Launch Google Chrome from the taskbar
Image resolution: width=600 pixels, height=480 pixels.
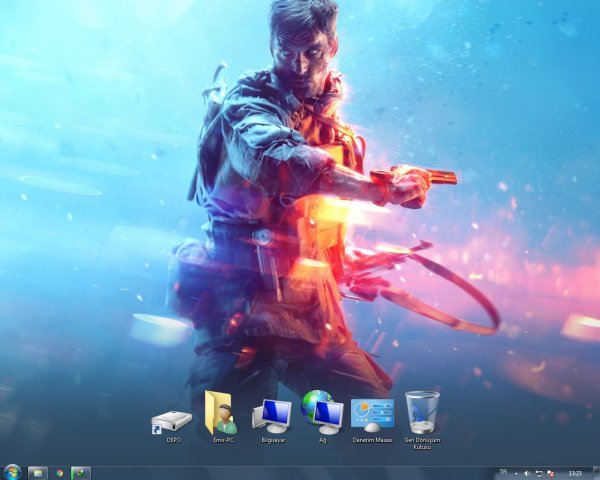tap(60, 472)
